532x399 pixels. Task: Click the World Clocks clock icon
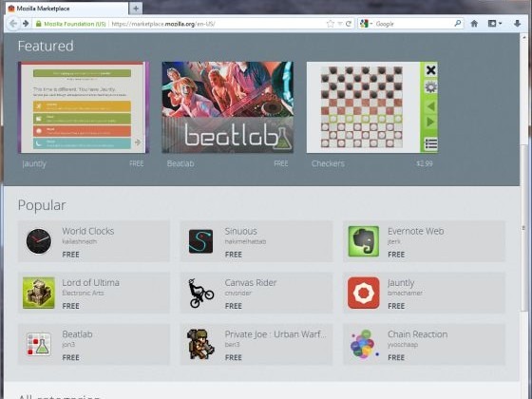click(x=39, y=241)
